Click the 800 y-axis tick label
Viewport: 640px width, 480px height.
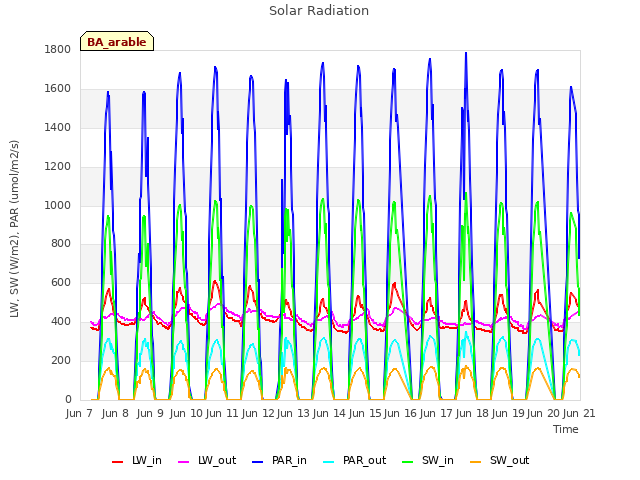[x=61, y=244]
